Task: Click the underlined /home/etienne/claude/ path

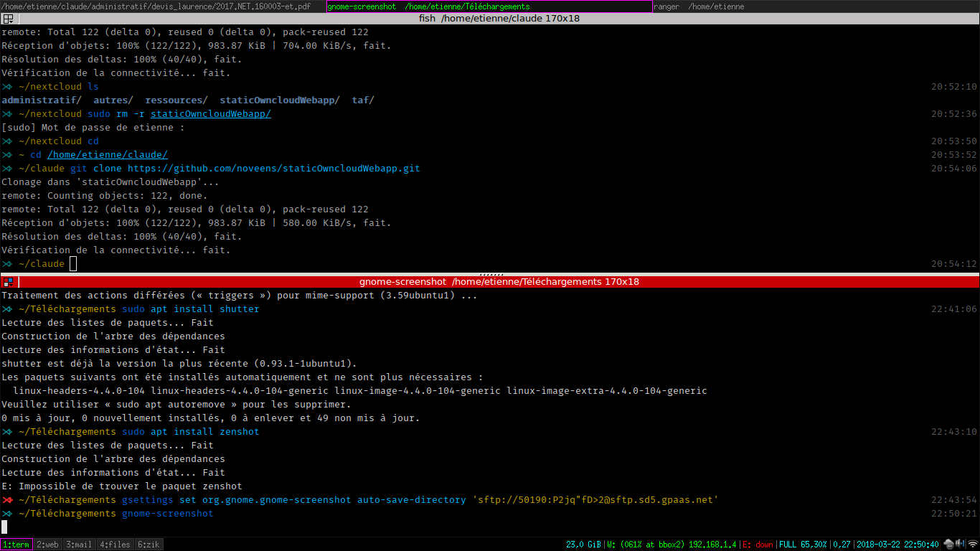Action: click(x=108, y=155)
